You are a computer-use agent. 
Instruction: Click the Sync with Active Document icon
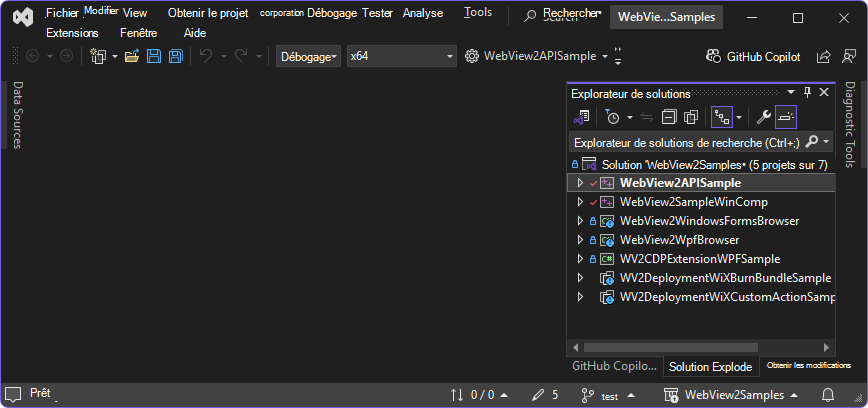click(x=647, y=117)
